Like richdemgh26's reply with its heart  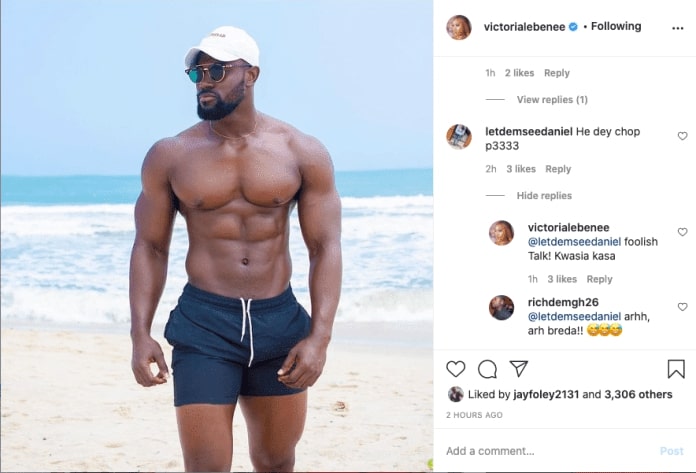click(682, 307)
